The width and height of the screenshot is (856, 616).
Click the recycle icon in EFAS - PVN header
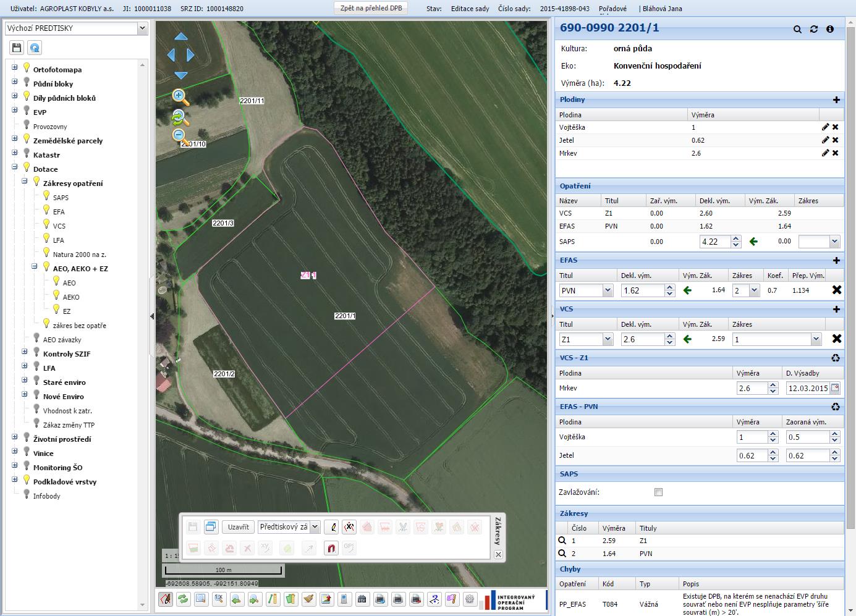coord(836,407)
